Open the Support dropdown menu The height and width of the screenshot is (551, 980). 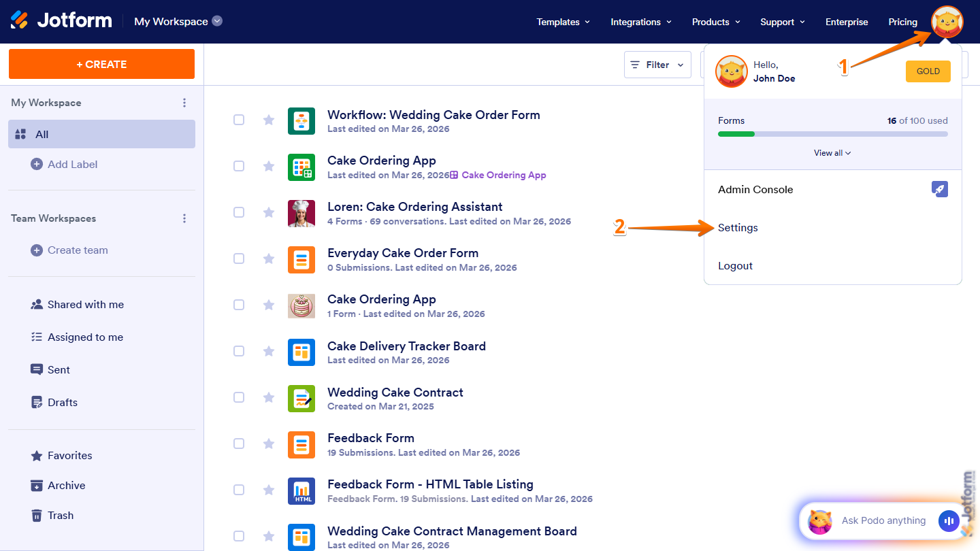click(x=783, y=22)
